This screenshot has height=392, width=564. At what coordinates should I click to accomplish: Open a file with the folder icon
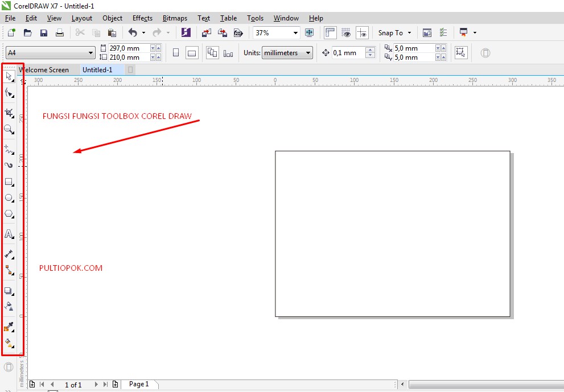[28, 33]
